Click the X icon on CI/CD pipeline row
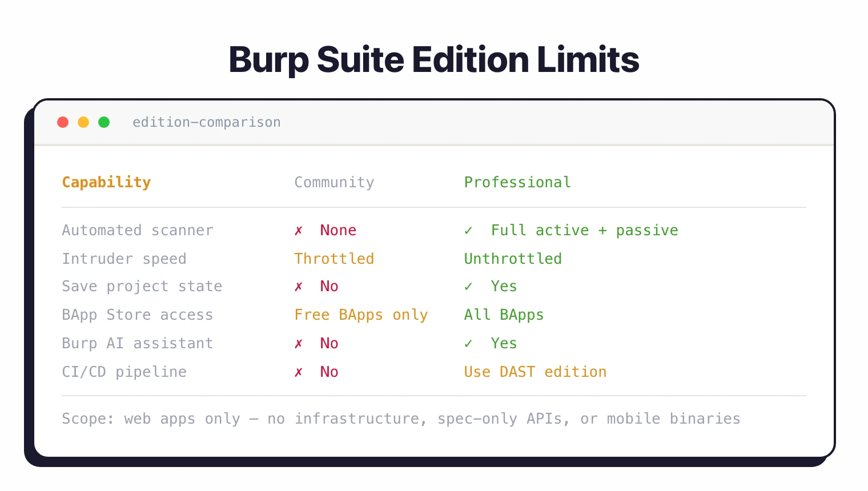This screenshot has height=491, width=868. tap(299, 372)
